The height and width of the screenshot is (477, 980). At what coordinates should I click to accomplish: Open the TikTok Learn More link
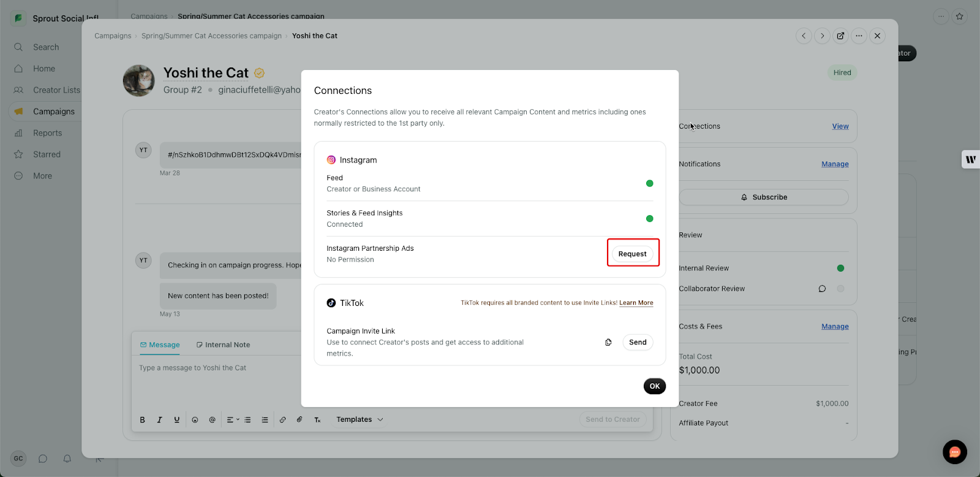[x=636, y=303]
